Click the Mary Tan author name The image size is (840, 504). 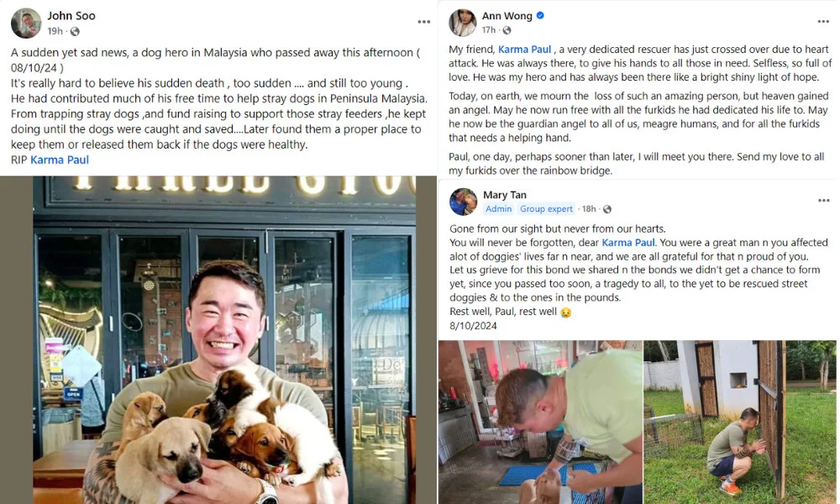[x=505, y=195]
